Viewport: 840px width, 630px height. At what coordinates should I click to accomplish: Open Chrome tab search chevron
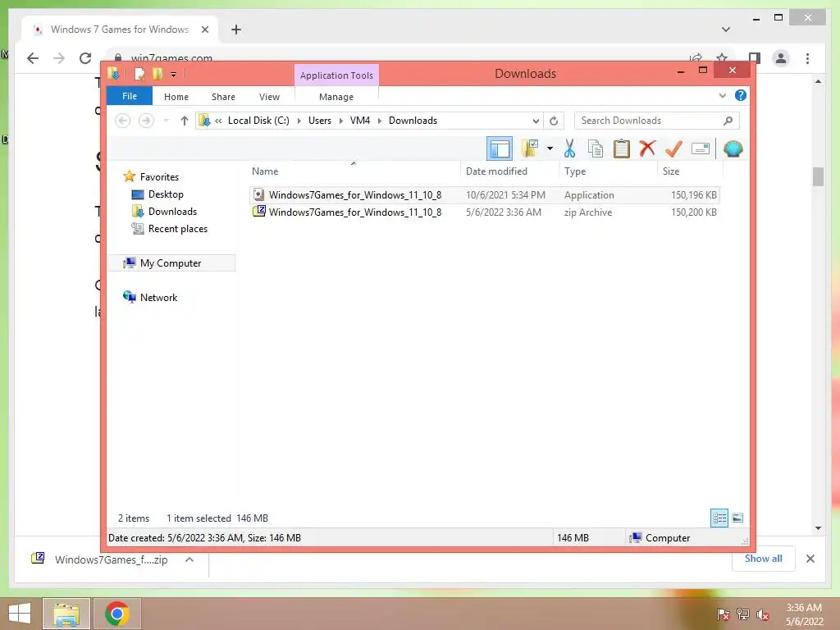coord(725,30)
